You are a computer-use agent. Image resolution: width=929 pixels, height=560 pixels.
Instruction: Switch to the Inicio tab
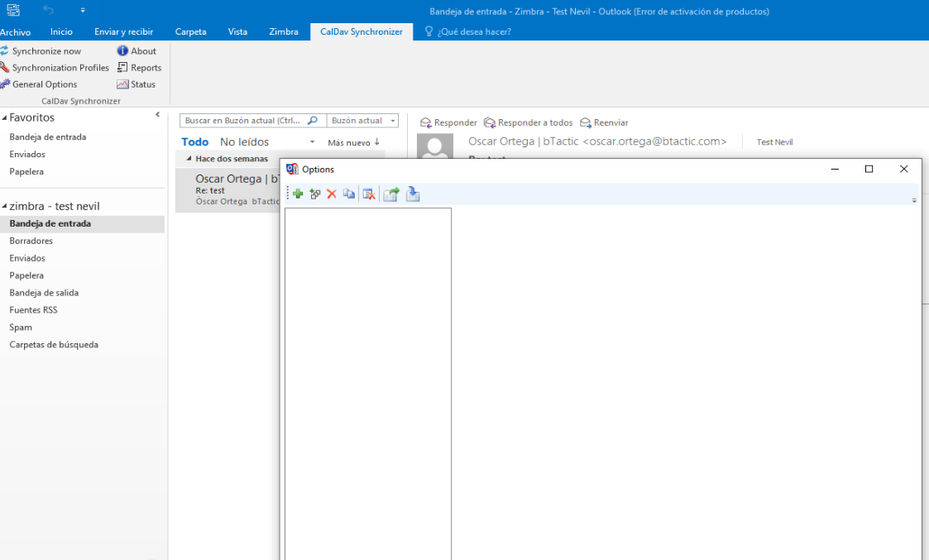(61, 32)
